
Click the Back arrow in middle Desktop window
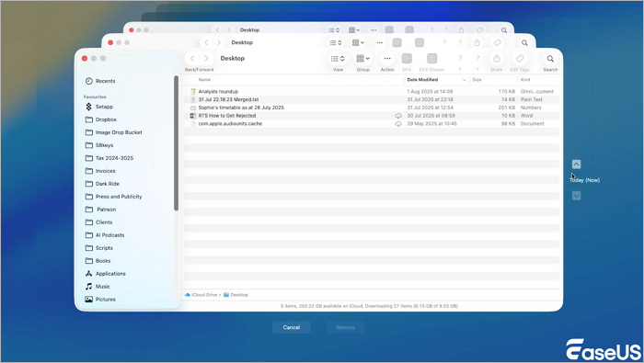pyautogui.click(x=206, y=42)
